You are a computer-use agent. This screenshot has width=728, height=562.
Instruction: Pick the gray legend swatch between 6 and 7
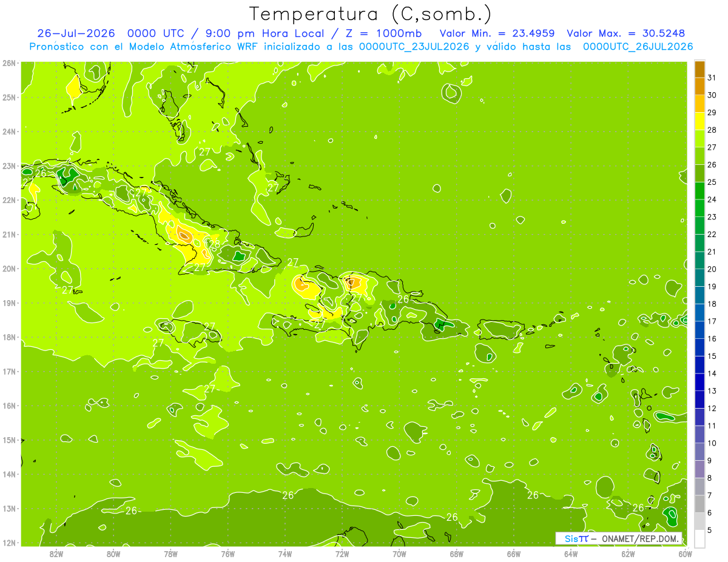[x=699, y=504]
